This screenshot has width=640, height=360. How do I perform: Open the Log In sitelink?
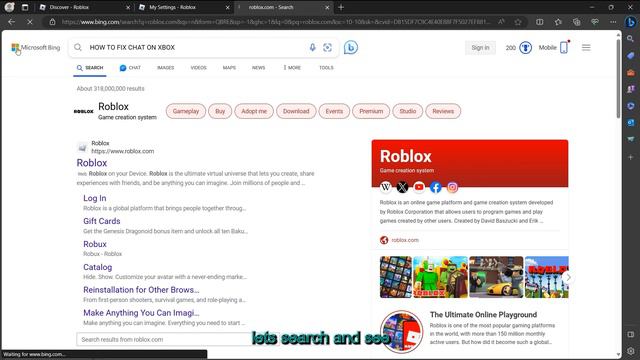[95, 198]
